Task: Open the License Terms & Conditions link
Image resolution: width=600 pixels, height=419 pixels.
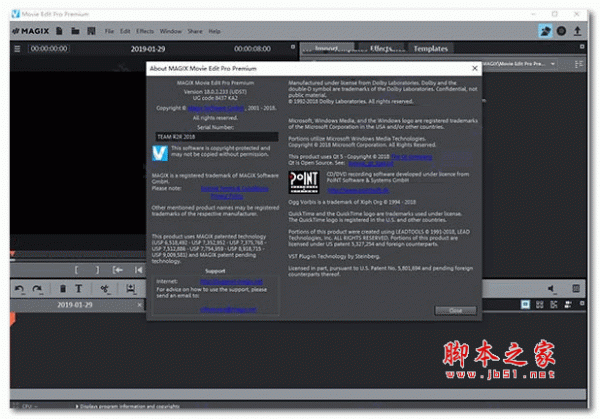Action: pos(235,189)
